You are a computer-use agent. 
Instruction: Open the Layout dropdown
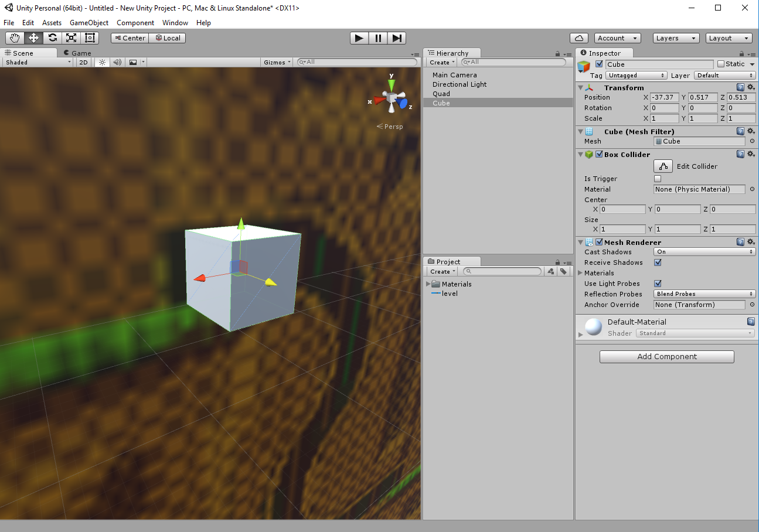pyautogui.click(x=729, y=38)
